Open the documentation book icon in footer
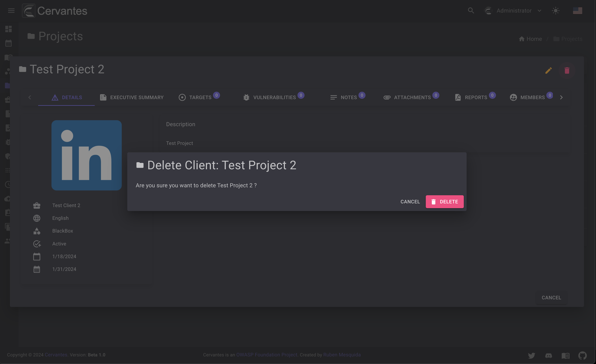The image size is (596, 364). click(565, 355)
